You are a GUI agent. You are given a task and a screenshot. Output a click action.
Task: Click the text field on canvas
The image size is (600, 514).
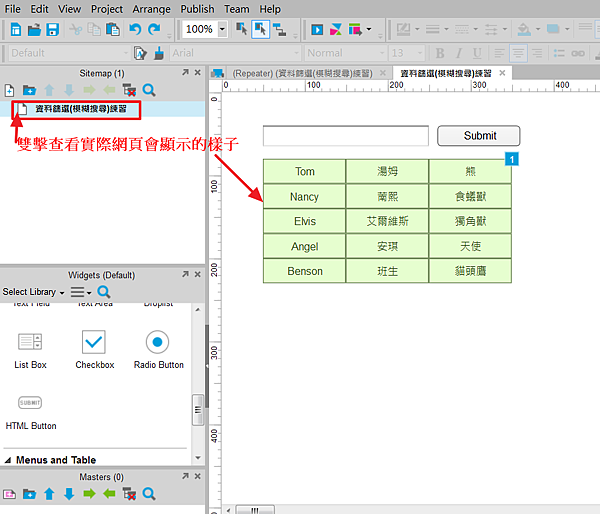pyautogui.click(x=346, y=135)
